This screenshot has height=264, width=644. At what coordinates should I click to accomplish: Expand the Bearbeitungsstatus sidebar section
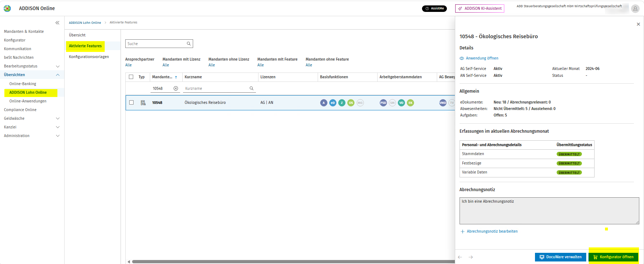click(x=58, y=66)
